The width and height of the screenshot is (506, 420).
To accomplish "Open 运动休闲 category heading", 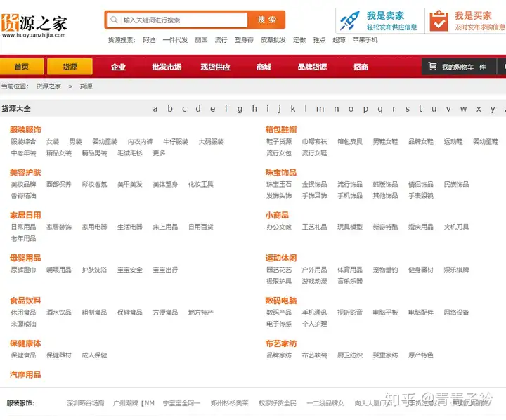I will point(281,258).
